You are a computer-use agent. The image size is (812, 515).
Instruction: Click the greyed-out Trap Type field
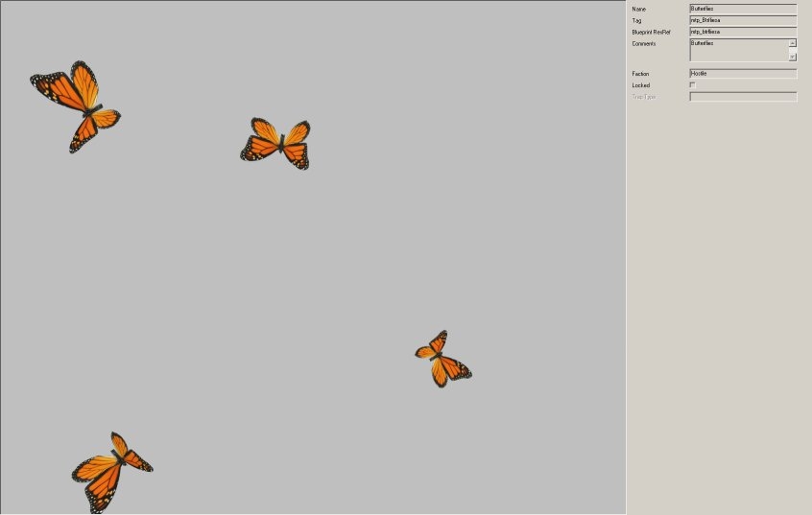pyautogui.click(x=743, y=97)
